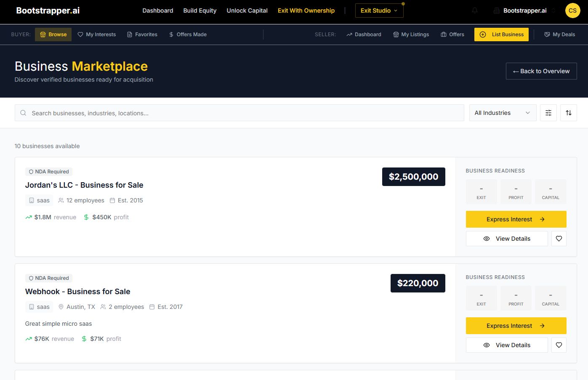Click Back to Overview button

point(541,71)
